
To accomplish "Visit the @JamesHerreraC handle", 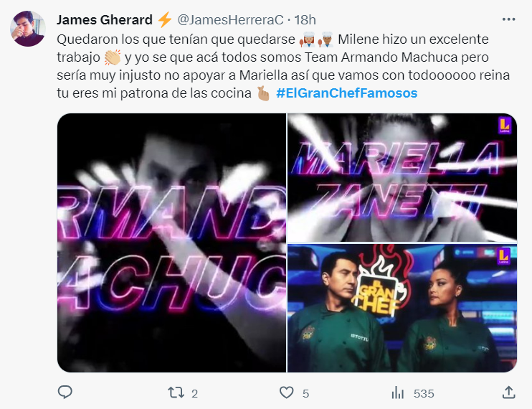I will coord(230,19).
